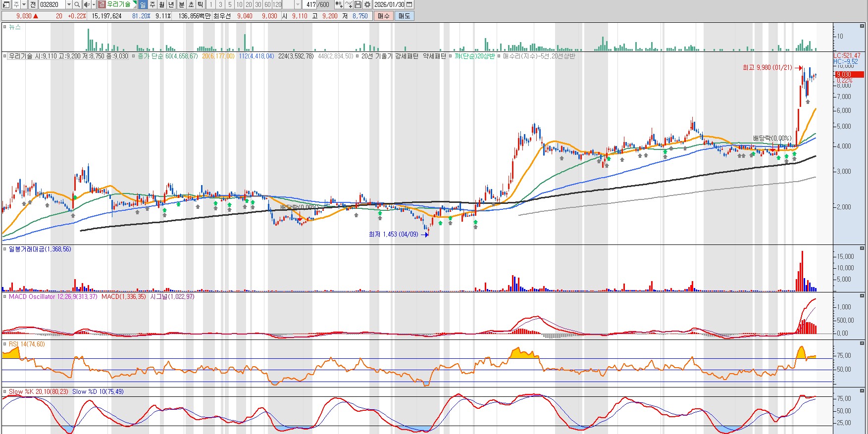Open the chart settings gear icon
868x434 pixels.
point(367,4)
